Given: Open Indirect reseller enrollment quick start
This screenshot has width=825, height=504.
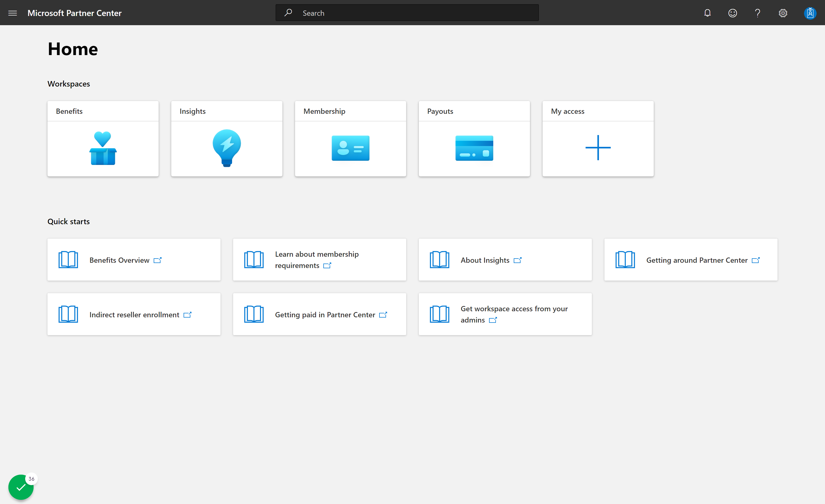Looking at the screenshot, I should pyautogui.click(x=134, y=314).
